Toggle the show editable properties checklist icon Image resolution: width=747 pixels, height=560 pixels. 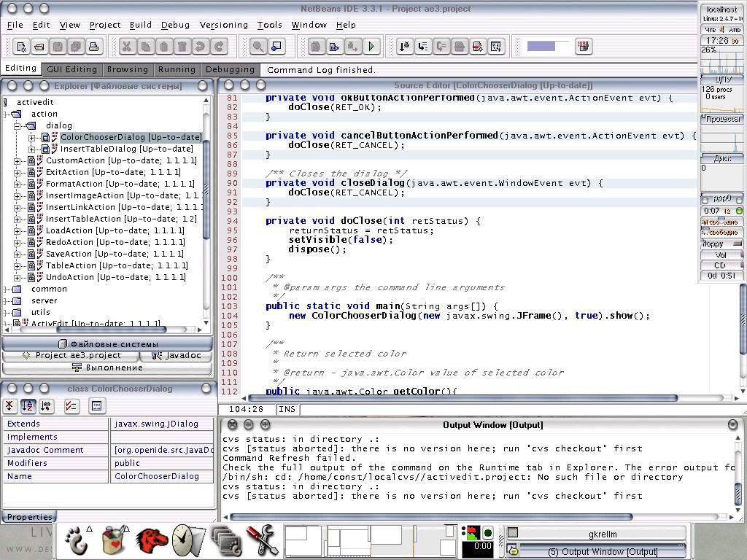click(71, 406)
